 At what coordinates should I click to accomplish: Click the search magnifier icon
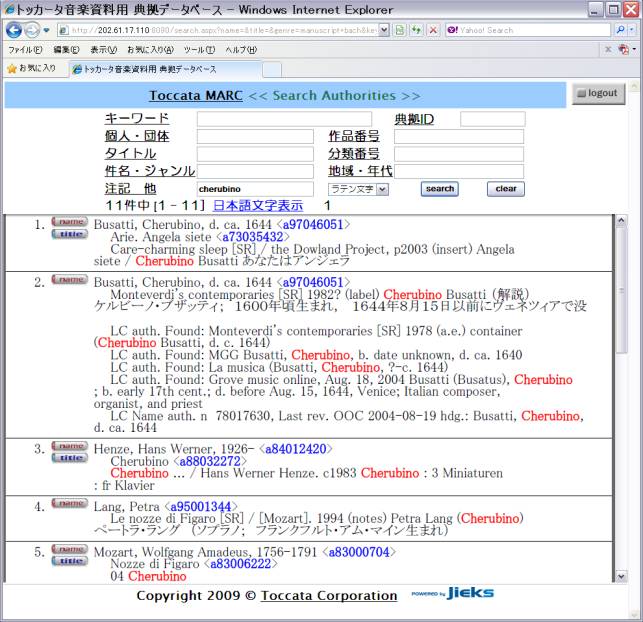pos(620,30)
